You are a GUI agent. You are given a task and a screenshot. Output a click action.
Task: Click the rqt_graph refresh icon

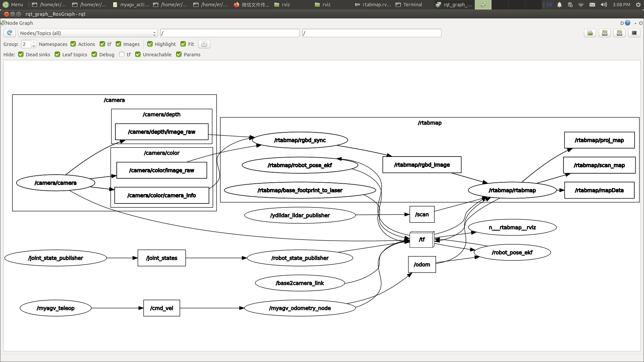[x=9, y=33]
